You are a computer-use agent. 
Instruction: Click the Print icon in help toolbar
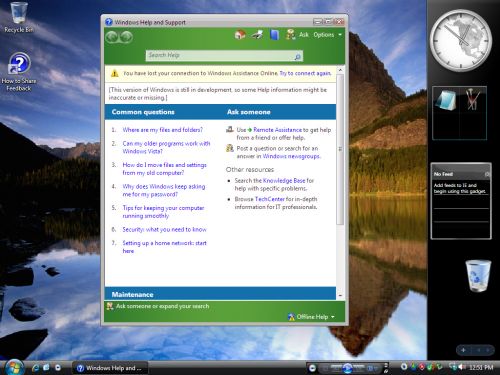tap(257, 34)
